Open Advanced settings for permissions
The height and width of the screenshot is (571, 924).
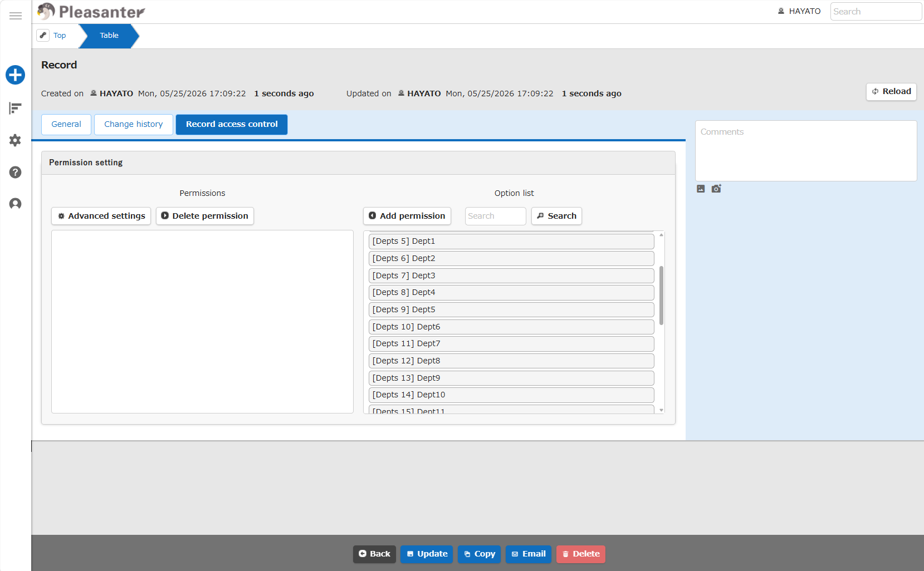101,216
